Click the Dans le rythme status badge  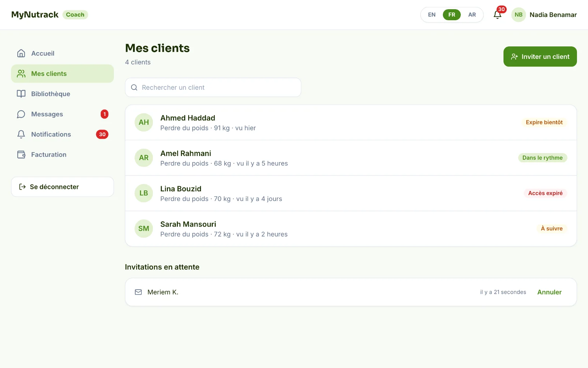(542, 158)
